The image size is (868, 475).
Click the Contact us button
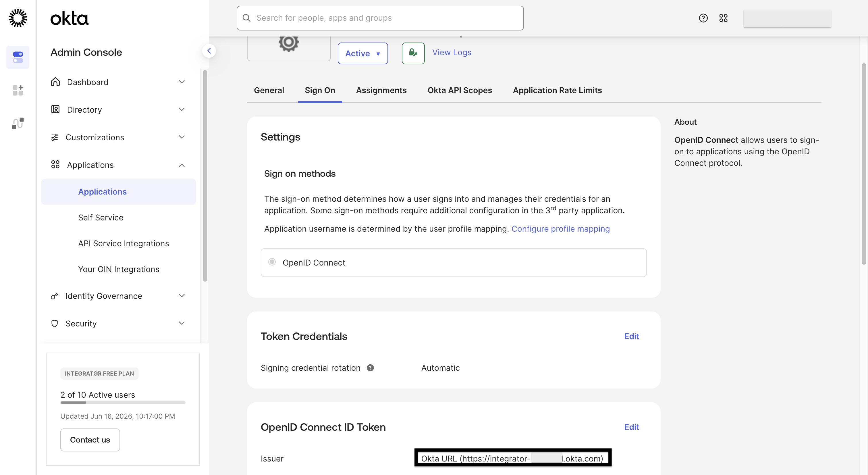[90, 440]
